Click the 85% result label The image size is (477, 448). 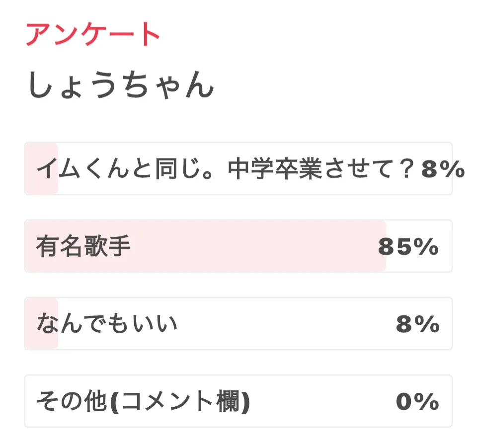(x=408, y=247)
